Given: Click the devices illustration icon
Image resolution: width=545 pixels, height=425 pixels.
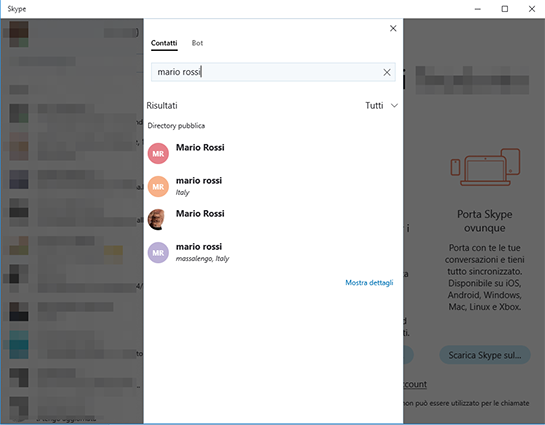Looking at the screenshot, I should tap(485, 167).
